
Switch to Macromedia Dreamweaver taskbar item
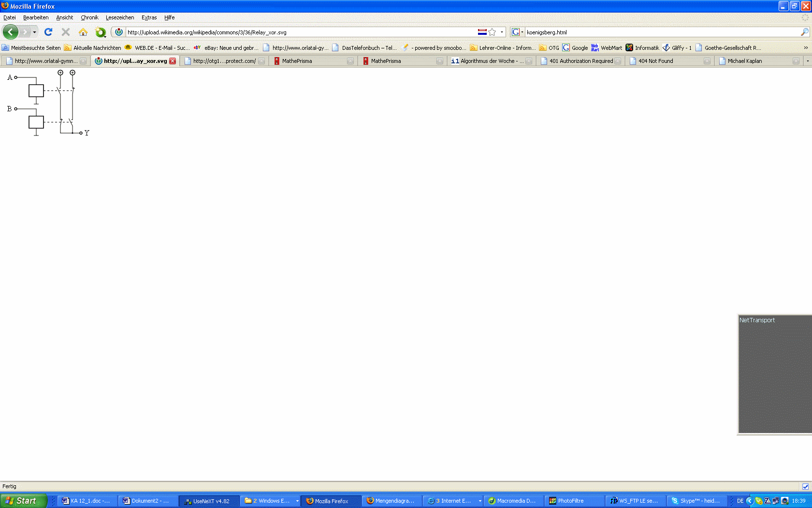click(513, 501)
